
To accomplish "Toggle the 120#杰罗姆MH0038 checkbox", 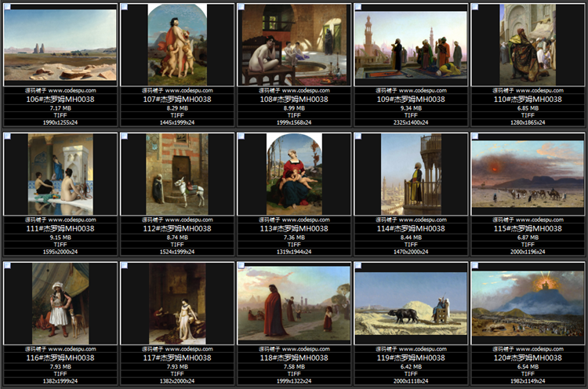I will click(475, 266).
